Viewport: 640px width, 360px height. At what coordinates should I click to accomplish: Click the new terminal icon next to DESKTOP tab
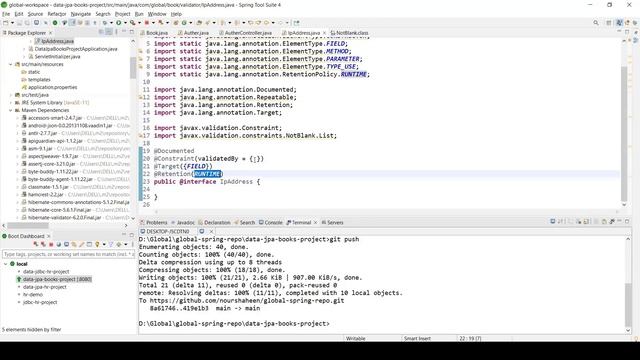[202, 231]
